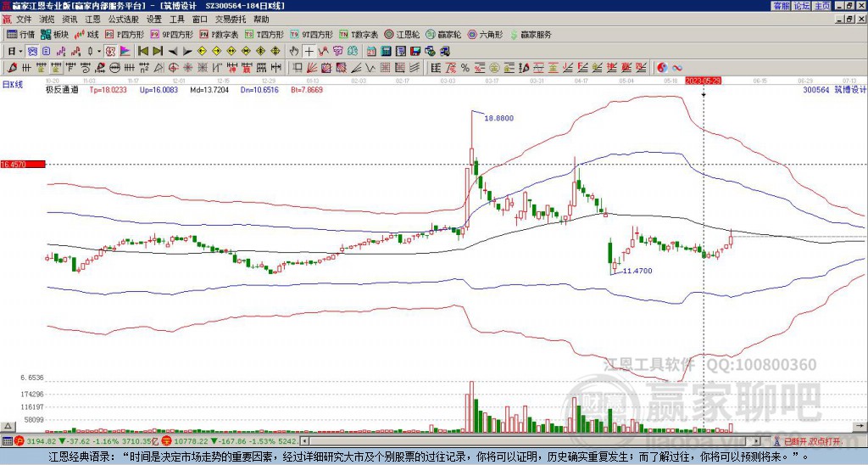The image size is (868, 465).
Task: Click the 论坛 forum button
Action: [802, 6]
